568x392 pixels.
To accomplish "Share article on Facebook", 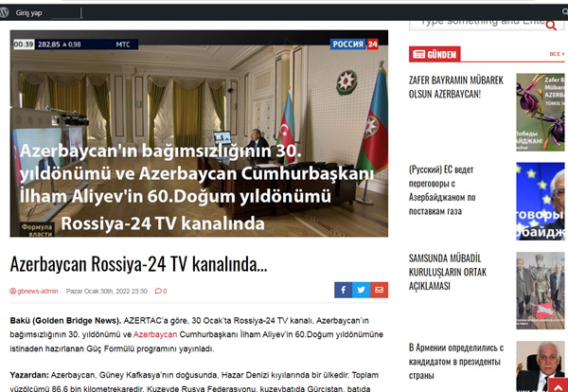I will 343,290.
